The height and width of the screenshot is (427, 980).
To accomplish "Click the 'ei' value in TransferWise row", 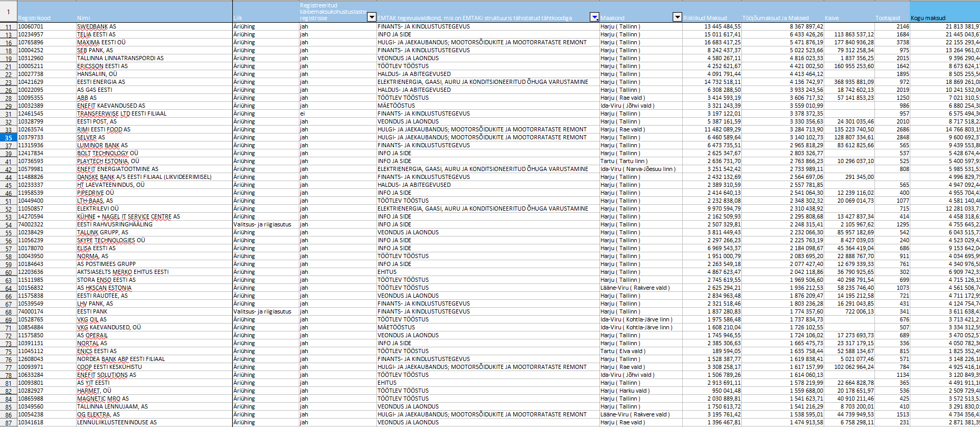I will (303, 113).
